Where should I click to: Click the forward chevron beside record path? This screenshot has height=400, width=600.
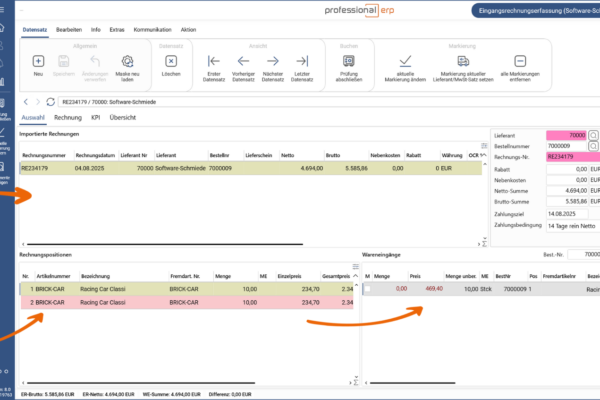pyautogui.click(x=38, y=102)
